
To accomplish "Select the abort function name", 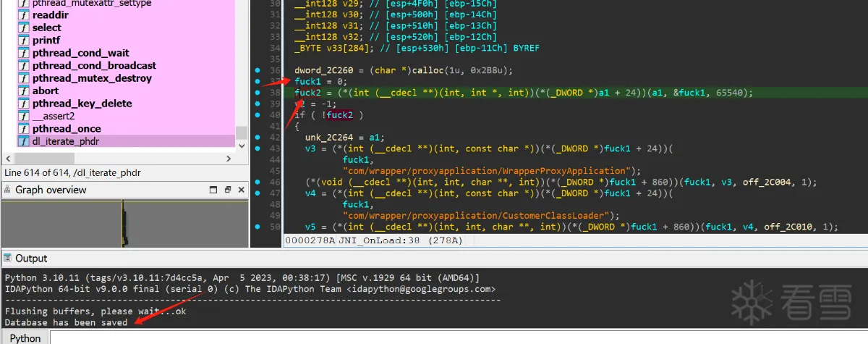I will pos(46,91).
